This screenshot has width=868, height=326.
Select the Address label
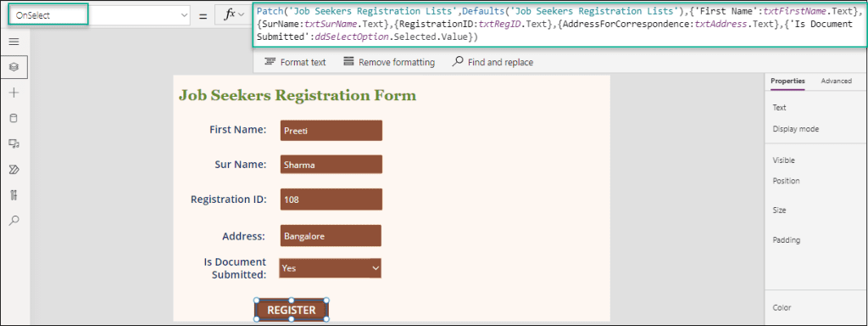pyautogui.click(x=244, y=236)
